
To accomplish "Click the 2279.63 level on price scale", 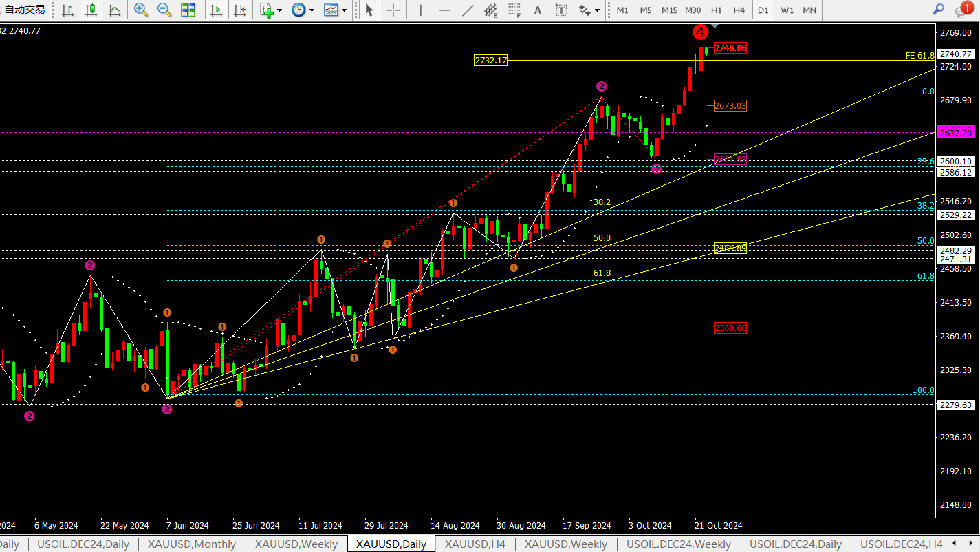I will coord(957,405).
